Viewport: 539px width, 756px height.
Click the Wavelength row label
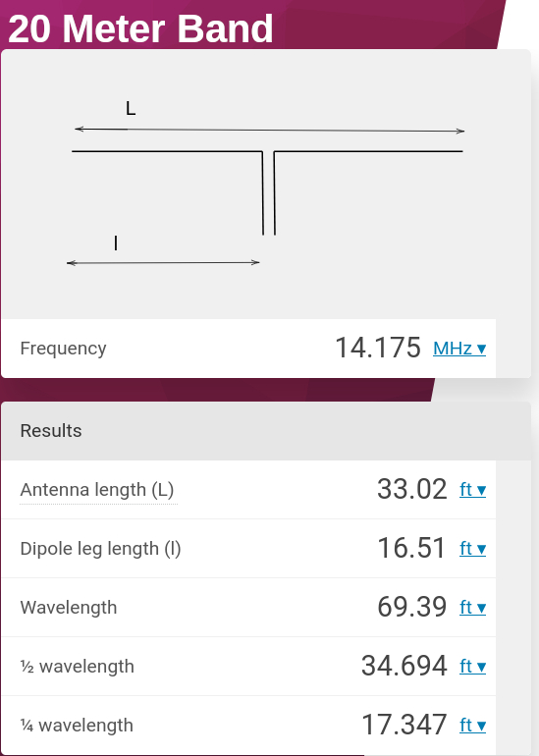pyautogui.click(x=69, y=608)
